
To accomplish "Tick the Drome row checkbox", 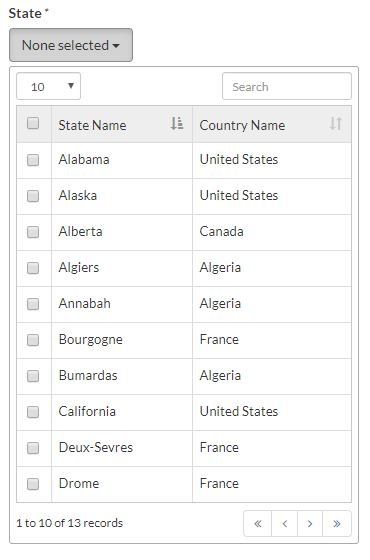I will (33, 484).
